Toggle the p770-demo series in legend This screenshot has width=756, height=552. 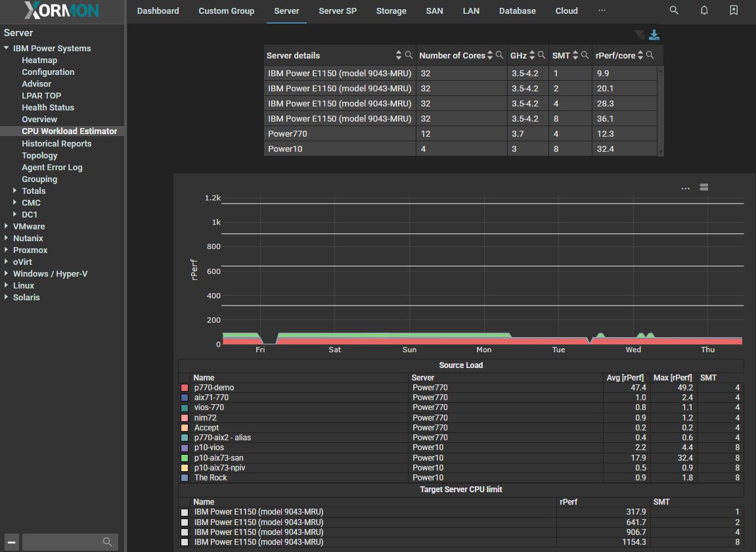(185, 388)
